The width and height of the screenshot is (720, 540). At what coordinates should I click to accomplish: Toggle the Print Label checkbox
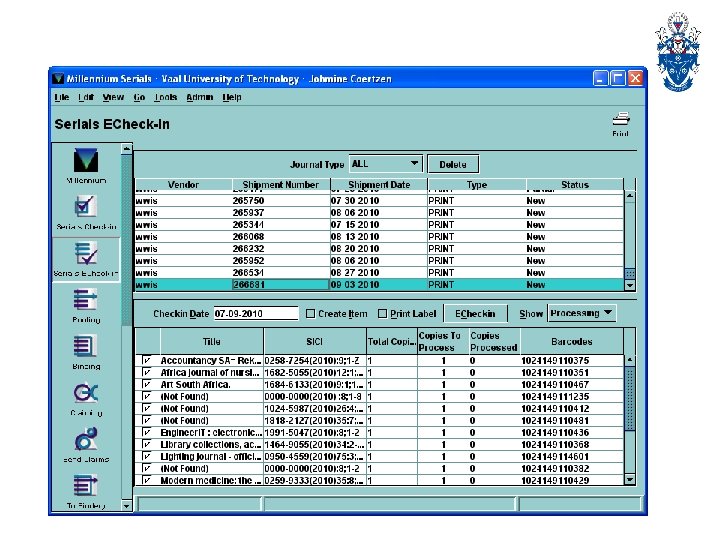[382, 314]
